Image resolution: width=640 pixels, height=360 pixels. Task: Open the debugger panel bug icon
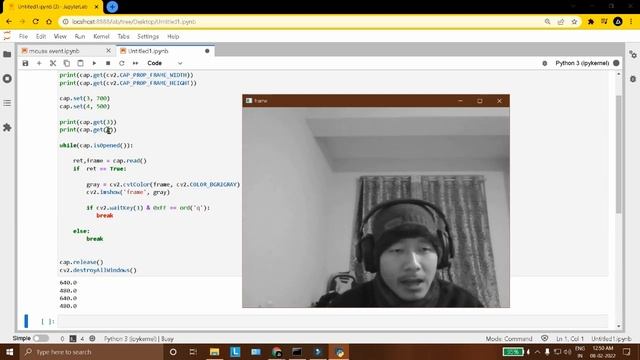633,79
